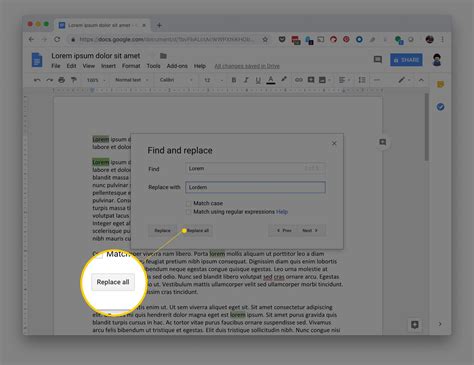Open the insert image dropdown
Image resolution: width=474 pixels, height=365 pixels.
324,80
